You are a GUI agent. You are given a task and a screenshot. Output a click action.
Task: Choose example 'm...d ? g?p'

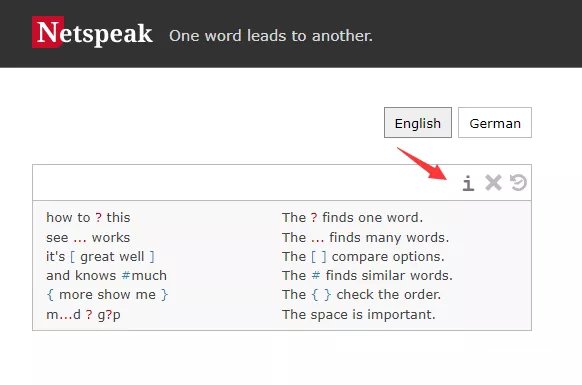click(x=83, y=315)
